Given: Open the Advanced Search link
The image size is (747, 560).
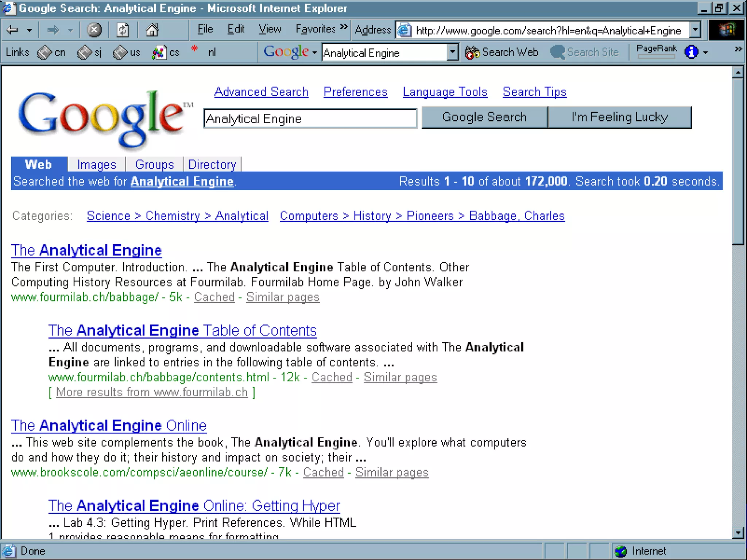Looking at the screenshot, I should tap(261, 92).
